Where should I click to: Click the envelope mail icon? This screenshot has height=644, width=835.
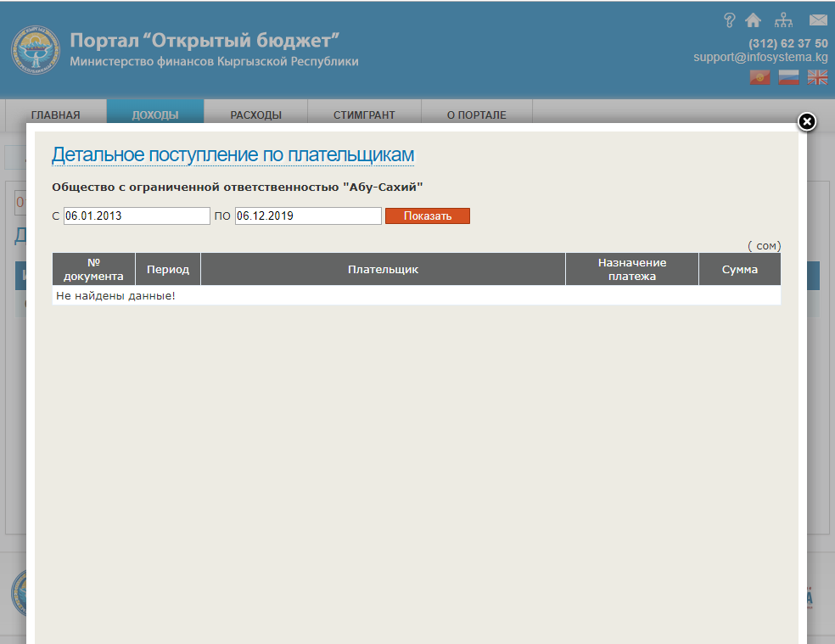click(x=818, y=20)
